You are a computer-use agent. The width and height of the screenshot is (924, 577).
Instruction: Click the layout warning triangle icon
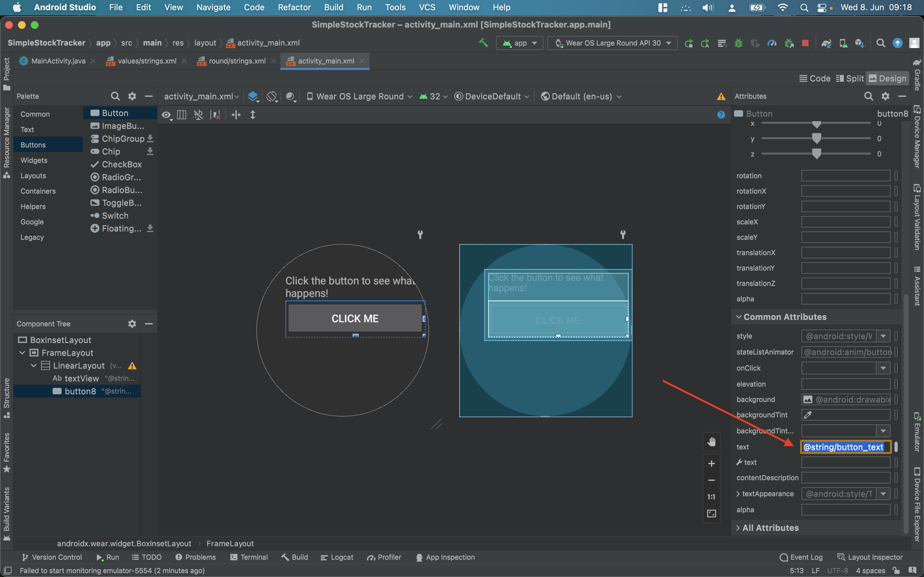[x=721, y=96]
